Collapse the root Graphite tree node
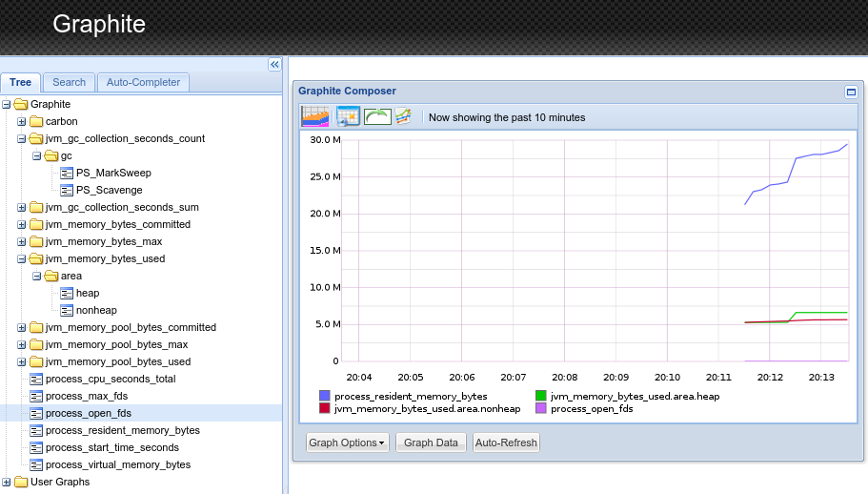868x494 pixels. tap(6, 104)
